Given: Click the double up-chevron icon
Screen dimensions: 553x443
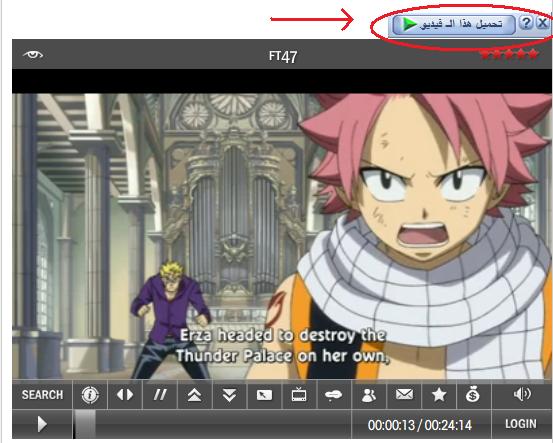Looking at the screenshot, I should click(x=194, y=395).
